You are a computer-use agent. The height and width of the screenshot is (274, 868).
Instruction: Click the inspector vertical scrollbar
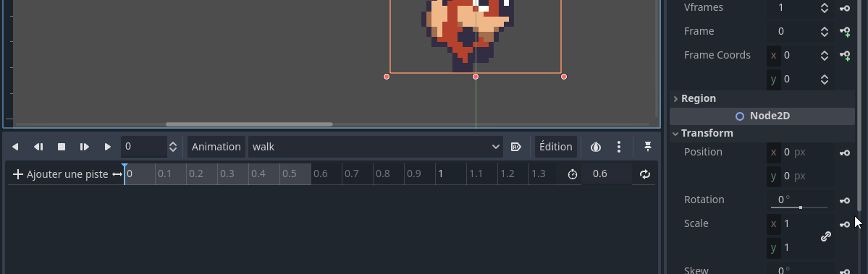(859, 105)
